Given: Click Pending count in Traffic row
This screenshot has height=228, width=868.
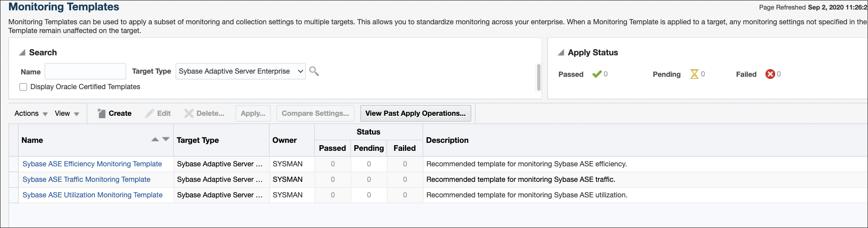Looking at the screenshot, I should [369, 179].
